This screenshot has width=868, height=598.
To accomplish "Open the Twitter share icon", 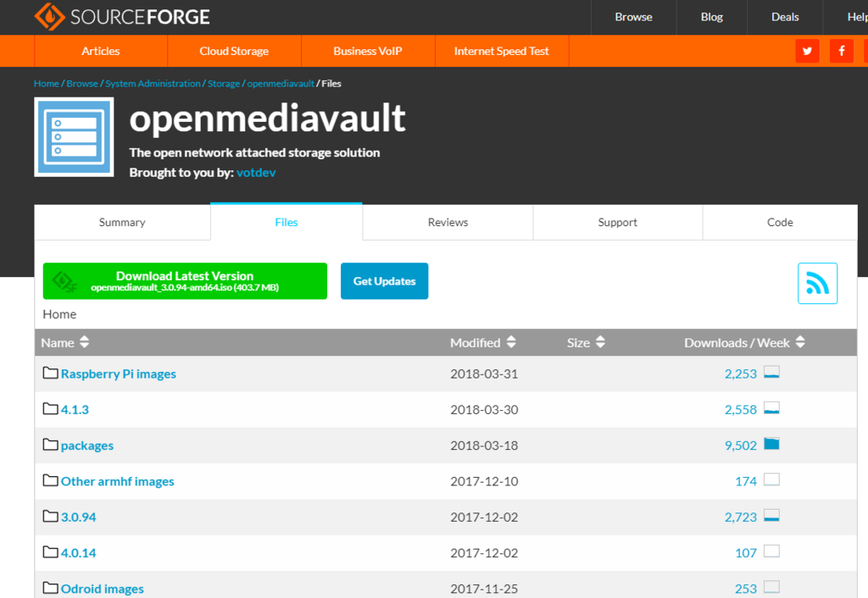I will tap(807, 51).
